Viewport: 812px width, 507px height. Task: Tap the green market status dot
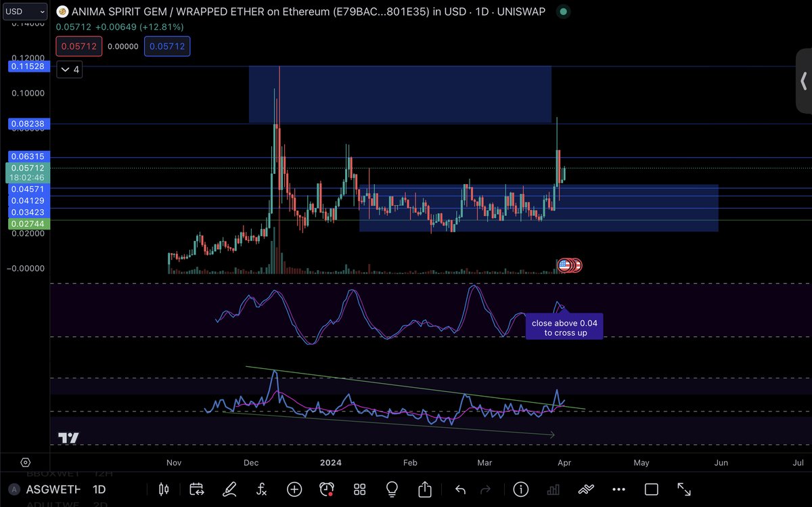[x=564, y=12]
